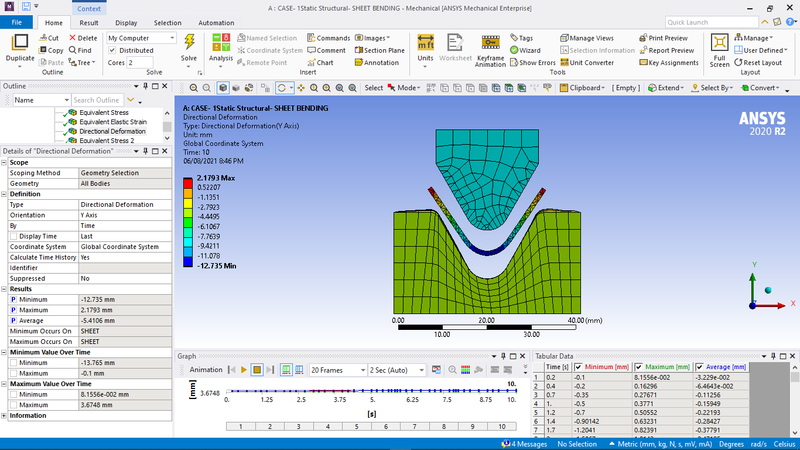
Task: Click the Extend button
Action: click(666, 88)
